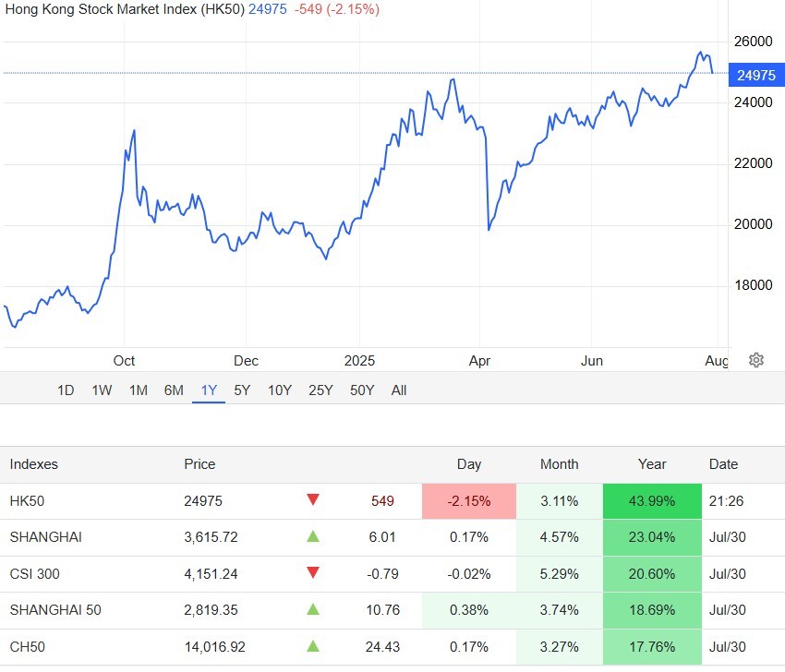
Task: Select the 10Y time range
Action: coord(280,390)
